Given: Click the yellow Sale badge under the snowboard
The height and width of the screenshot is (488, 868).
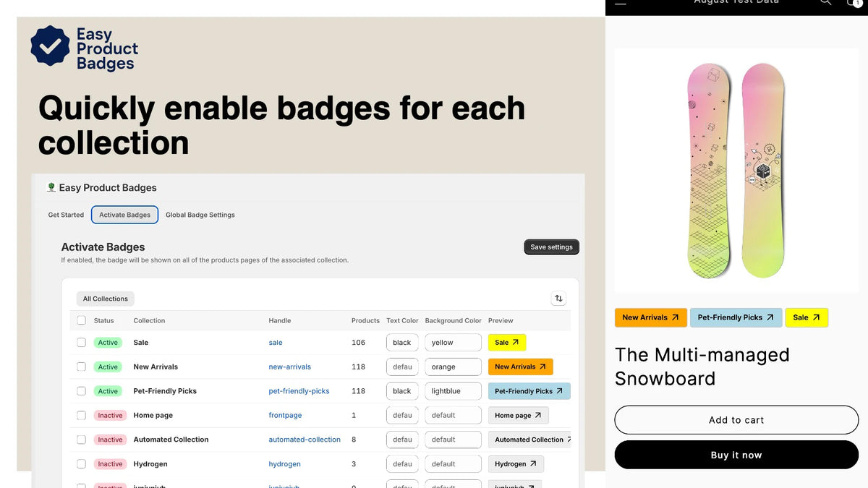Looking at the screenshot, I should pyautogui.click(x=807, y=317).
